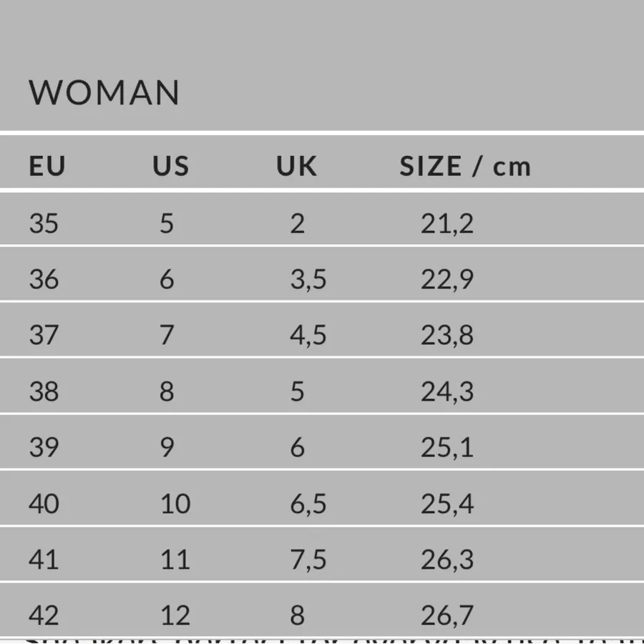Select the UK column header
This screenshot has height=644, width=644.
pyautogui.click(x=296, y=166)
